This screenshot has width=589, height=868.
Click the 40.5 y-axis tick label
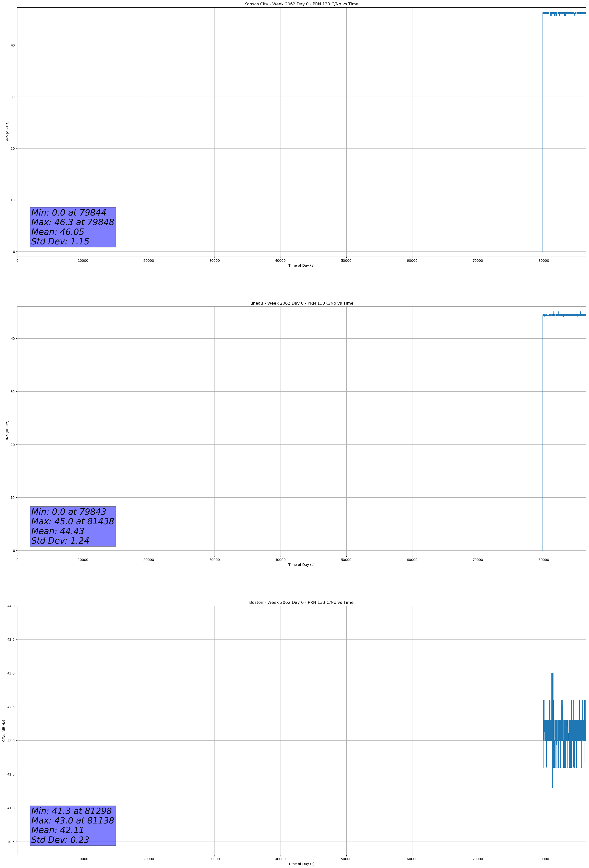[11, 842]
